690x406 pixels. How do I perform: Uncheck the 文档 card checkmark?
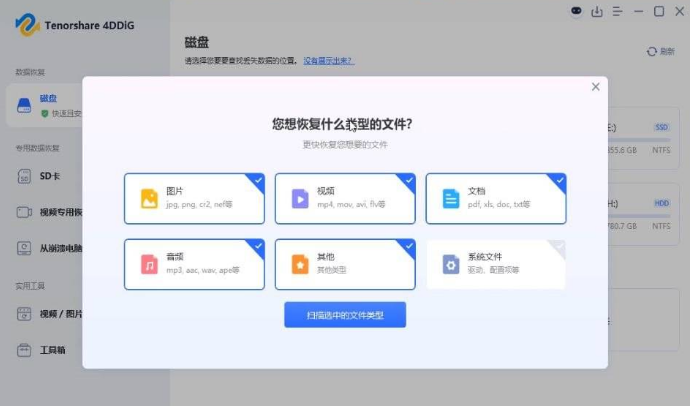[559, 180]
